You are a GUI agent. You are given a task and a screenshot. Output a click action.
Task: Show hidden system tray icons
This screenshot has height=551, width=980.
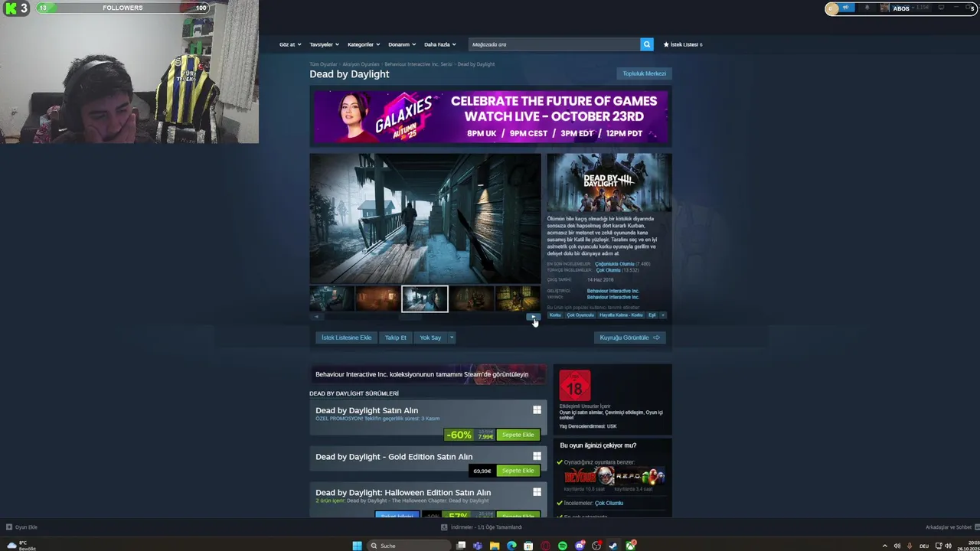[x=885, y=546]
